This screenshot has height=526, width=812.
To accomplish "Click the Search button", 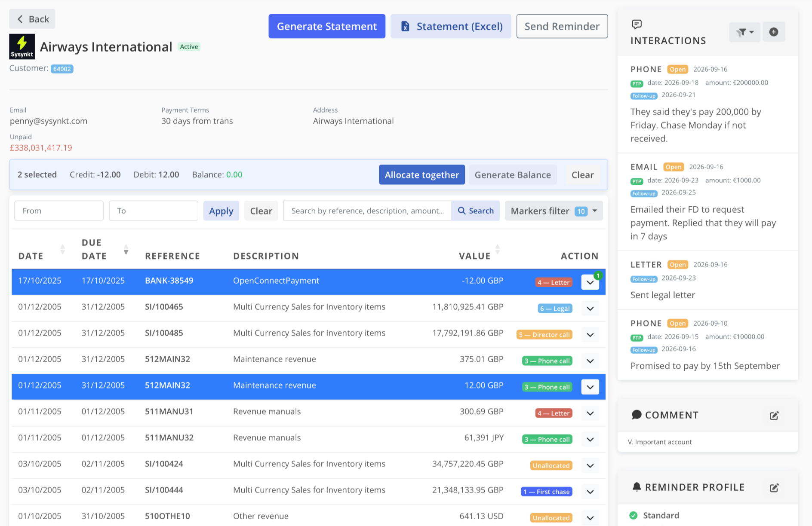I will [476, 211].
